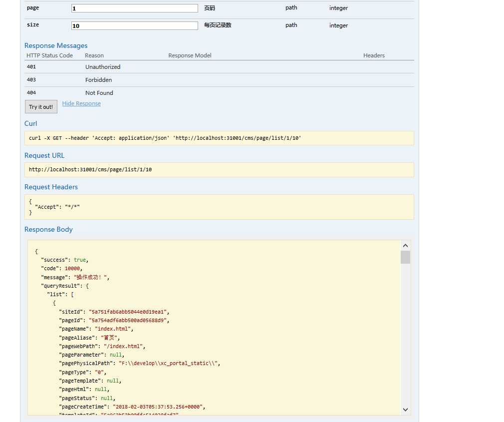Click the 404 status code cell

point(31,92)
